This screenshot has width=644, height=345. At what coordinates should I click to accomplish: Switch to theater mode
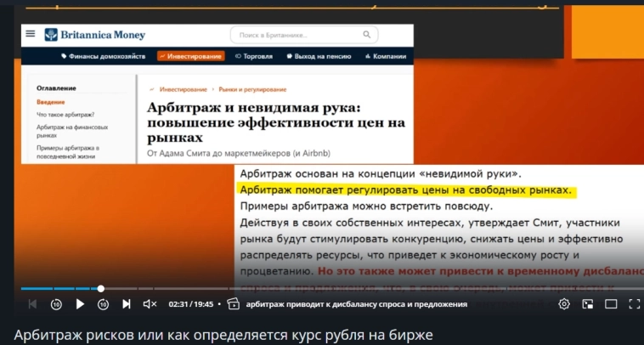click(x=611, y=304)
